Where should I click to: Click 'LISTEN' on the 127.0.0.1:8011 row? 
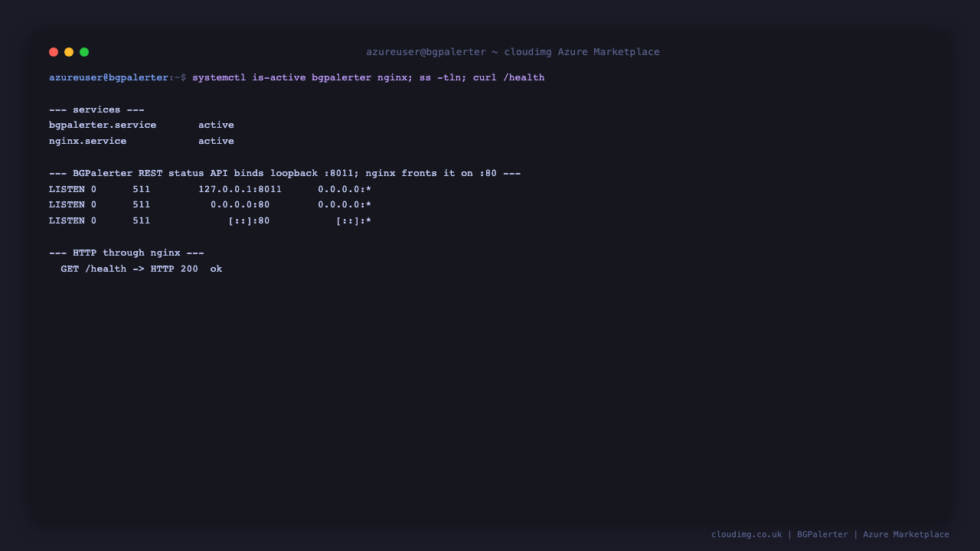[67, 190]
